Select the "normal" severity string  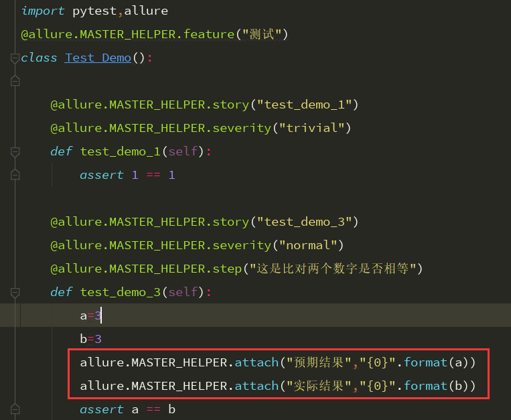click(308, 245)
